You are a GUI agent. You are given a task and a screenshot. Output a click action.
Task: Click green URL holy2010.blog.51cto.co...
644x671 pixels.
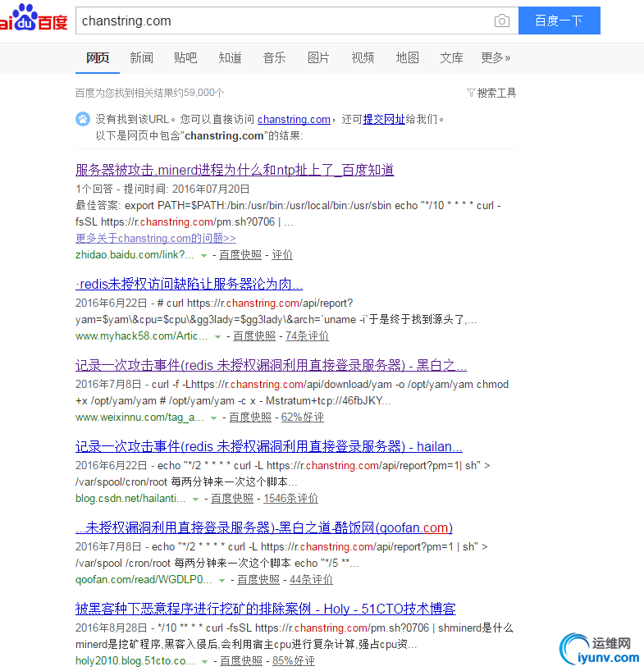[135, 662]
